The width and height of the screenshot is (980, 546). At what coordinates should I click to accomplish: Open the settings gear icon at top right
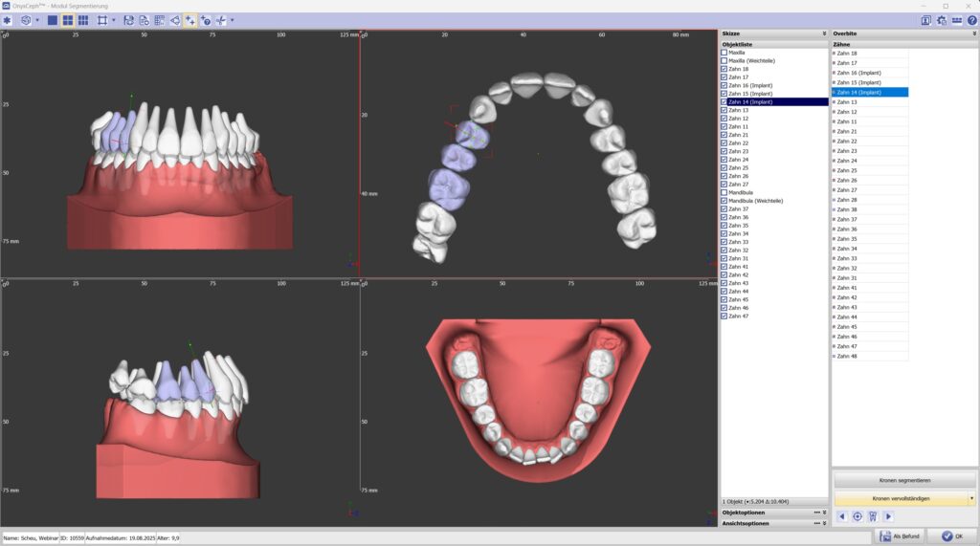click(942, 20)
